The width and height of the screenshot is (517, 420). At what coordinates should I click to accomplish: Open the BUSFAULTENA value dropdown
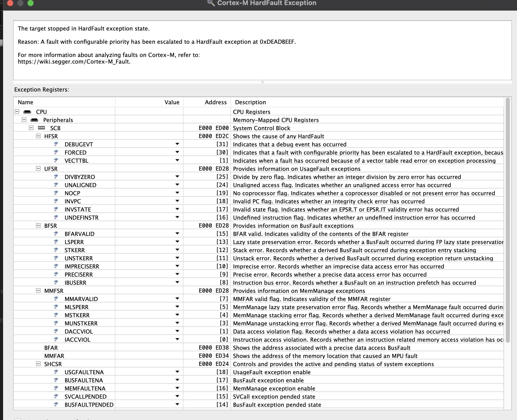177,380
